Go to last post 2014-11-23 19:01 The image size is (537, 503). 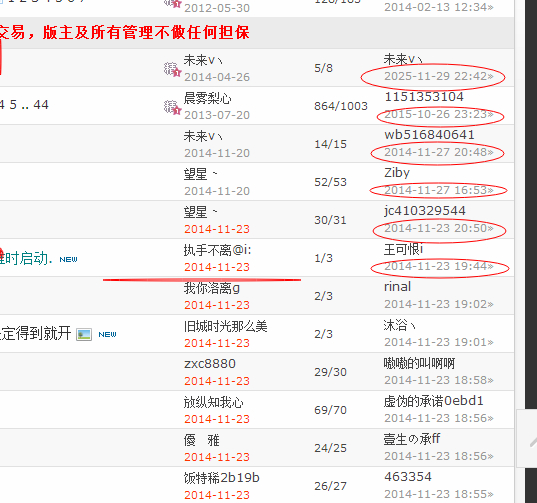(439, 342)
